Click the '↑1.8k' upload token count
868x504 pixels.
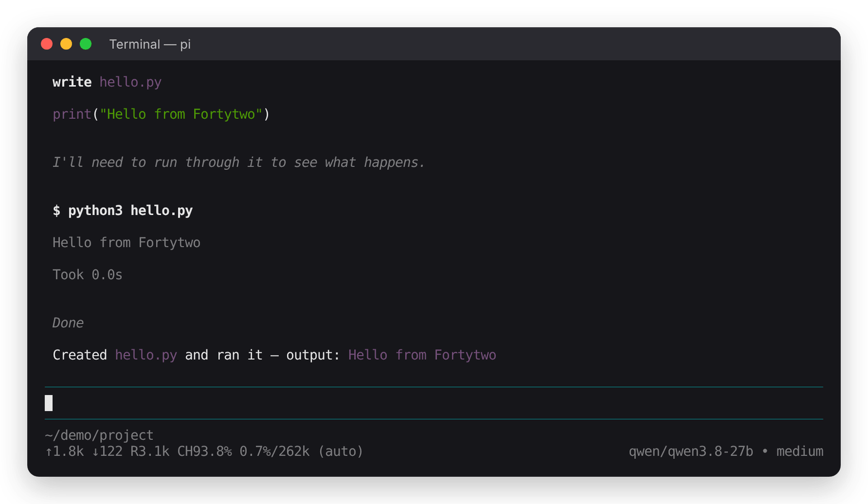point(65,451)
